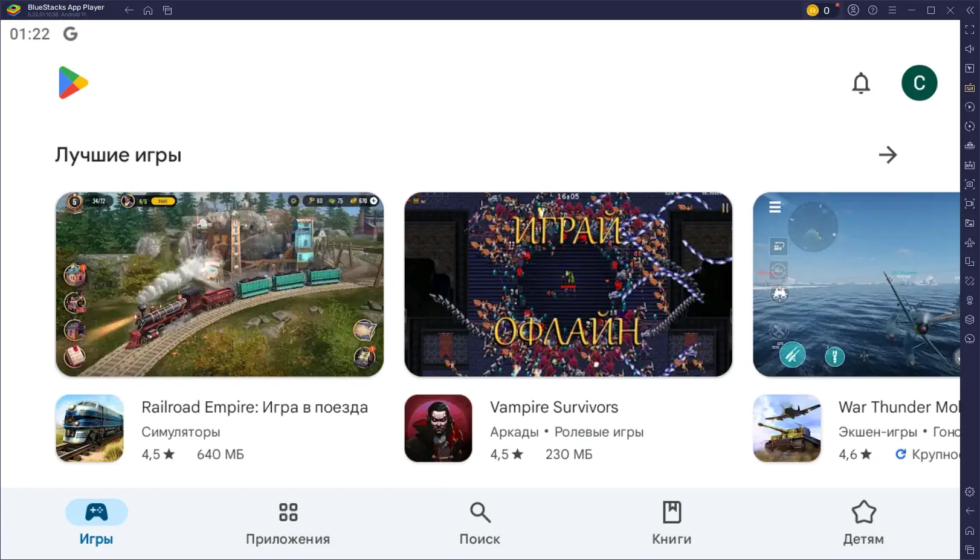Click the 4,5 rating of Railroad Empire
The image size is (980, 560).
(158, 454)
